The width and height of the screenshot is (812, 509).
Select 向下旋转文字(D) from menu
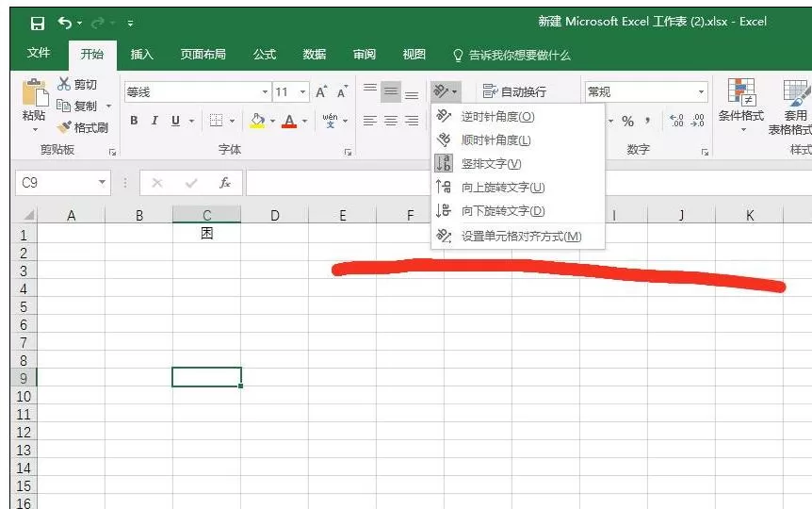[518, 211]
